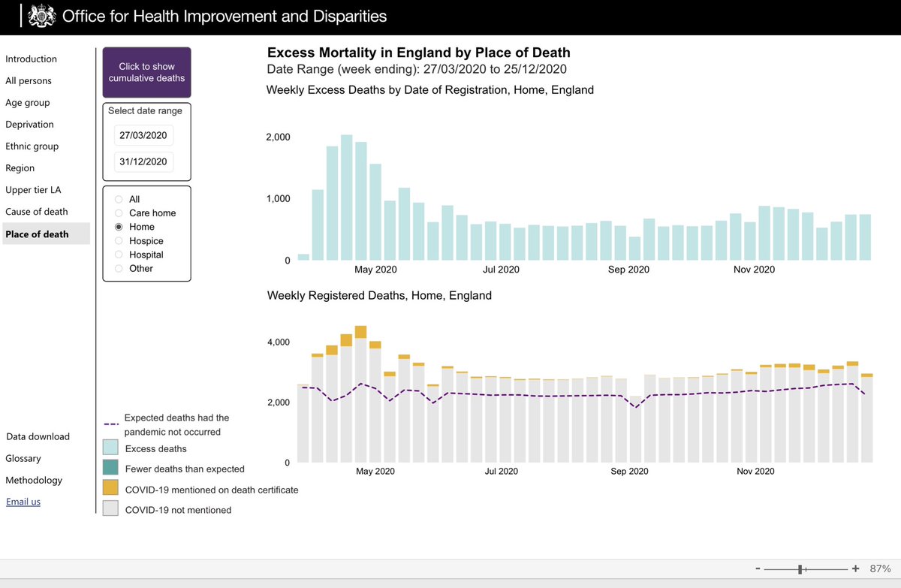Screen dimensions: 901x588
Task: Open the Cause of death section
Action: pos(36,212)
